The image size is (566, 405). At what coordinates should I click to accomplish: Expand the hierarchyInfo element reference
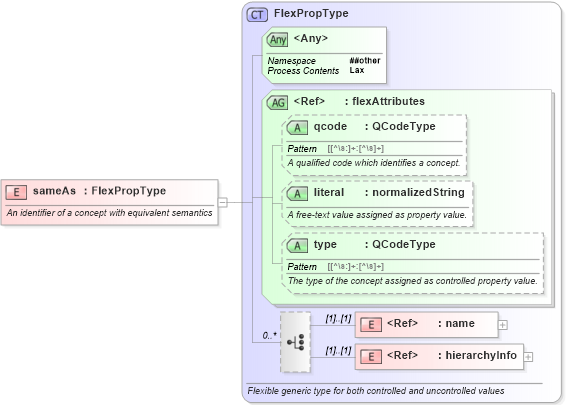528,357
